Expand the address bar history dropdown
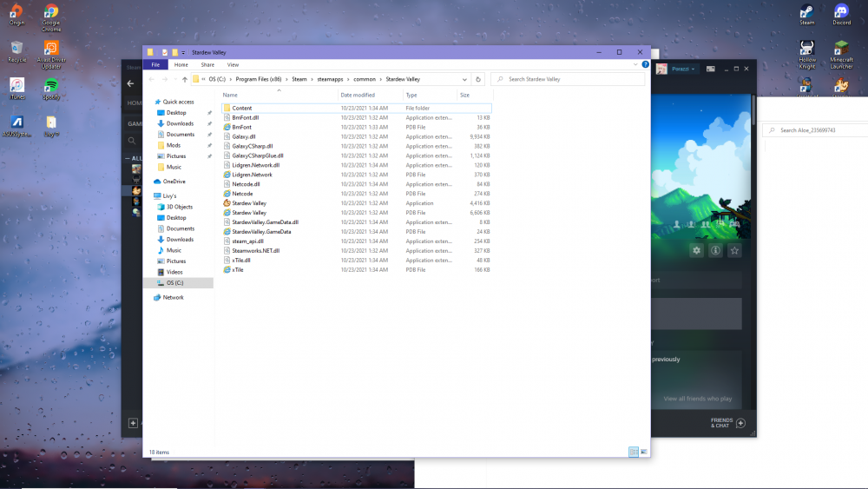Viewport: 868px width, 489px height. pyautogui.click(x=464, y=79)
